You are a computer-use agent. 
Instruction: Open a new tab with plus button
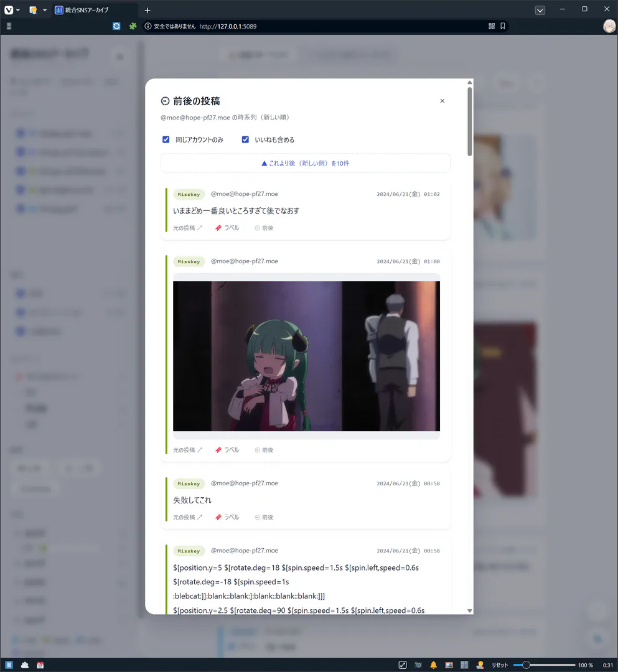click(x=147, y=11)
